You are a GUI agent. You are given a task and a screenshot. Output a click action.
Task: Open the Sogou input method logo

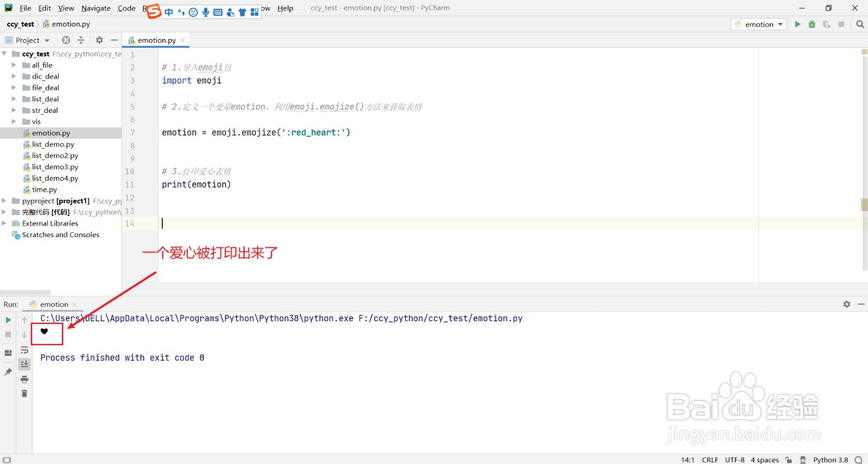(x=154, y=11)
